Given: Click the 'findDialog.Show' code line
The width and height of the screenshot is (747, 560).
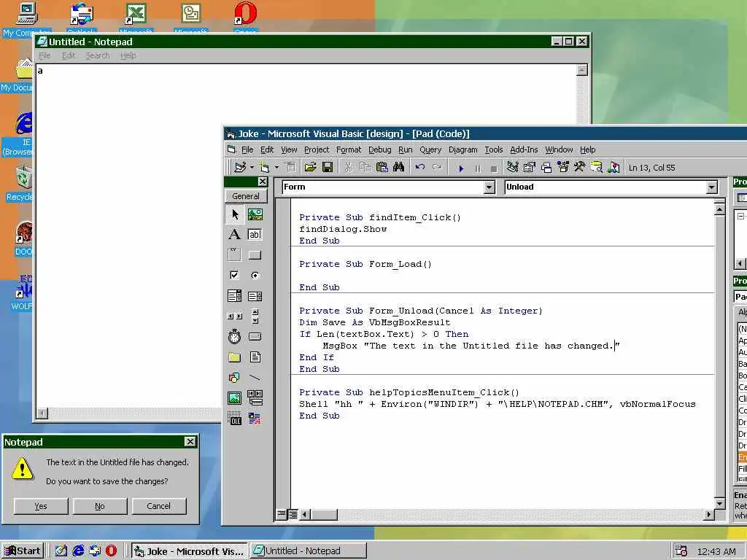Looking at the screenshot, I should tap(343, 229).
